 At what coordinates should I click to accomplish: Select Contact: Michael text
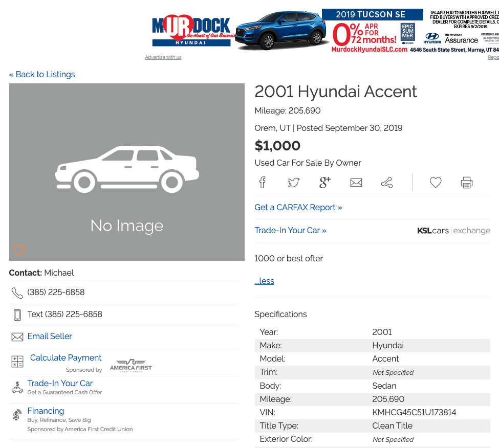pos(41,273)
